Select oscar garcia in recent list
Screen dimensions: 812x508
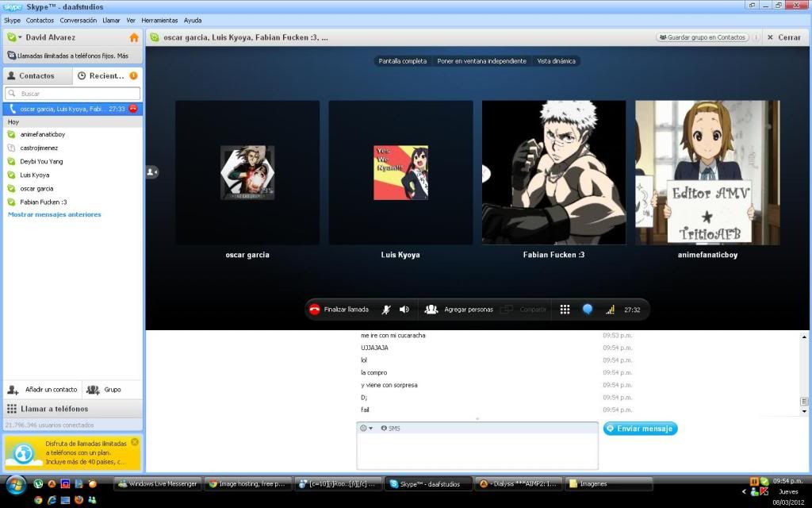pyautogui.click(x=72, y=188)
